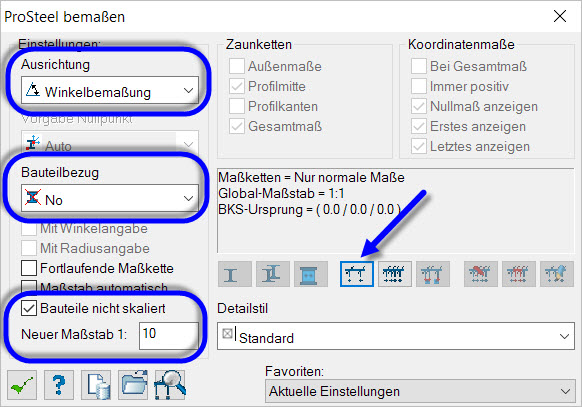Click the green checkmark apply icon
Image resolution: width=582 pixels, height=407 pixels.
click(22, 385)
